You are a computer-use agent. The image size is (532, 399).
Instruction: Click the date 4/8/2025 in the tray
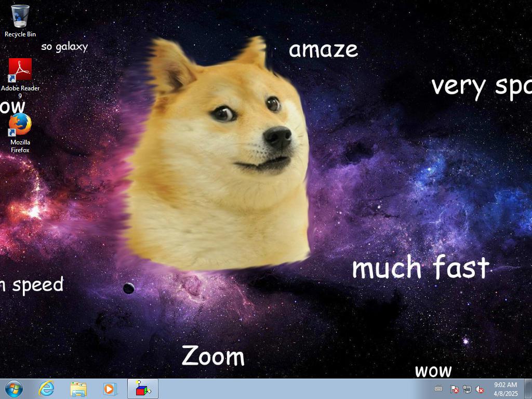coord(506,394)
